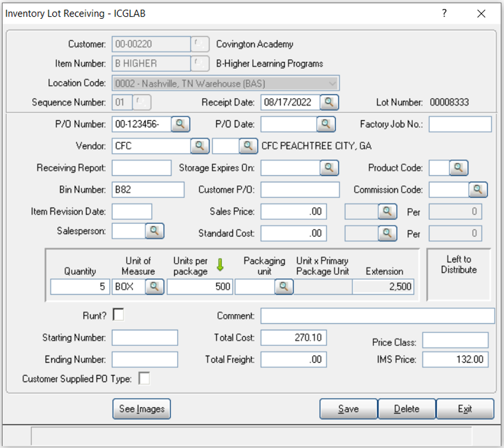Click the Unit of Measure BOX field
This screenshot has height=448, width=504.
[x=128, y=287]
